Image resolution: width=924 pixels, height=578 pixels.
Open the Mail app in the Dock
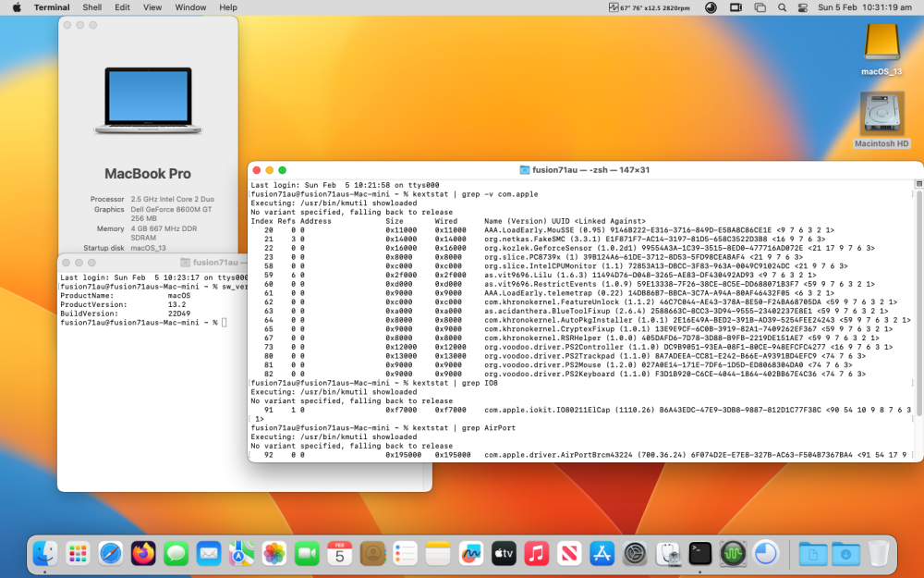coord(209,554)
